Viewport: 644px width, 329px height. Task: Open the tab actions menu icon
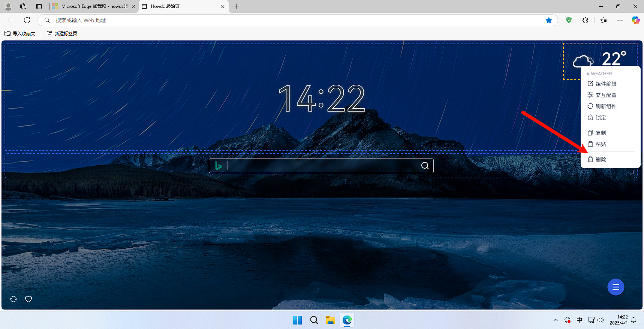39,6
